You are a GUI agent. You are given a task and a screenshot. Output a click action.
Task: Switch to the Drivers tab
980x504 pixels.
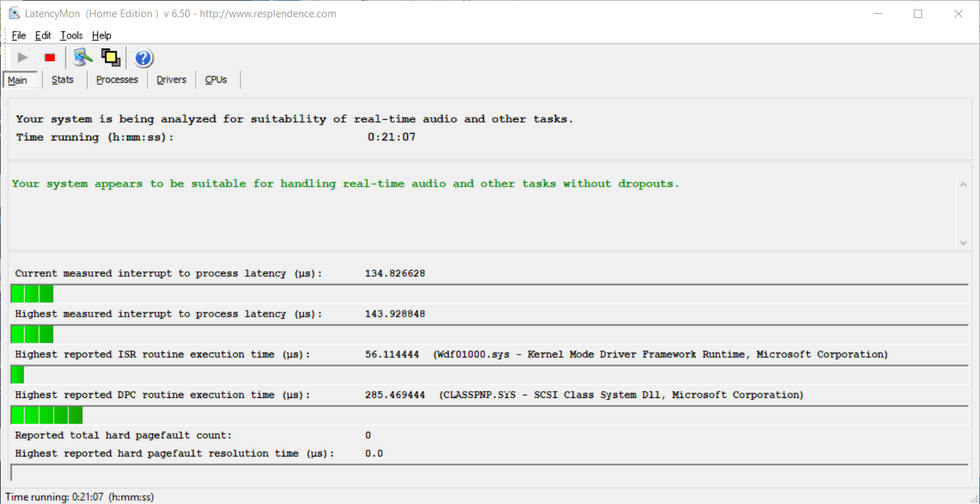coord(172,80)
